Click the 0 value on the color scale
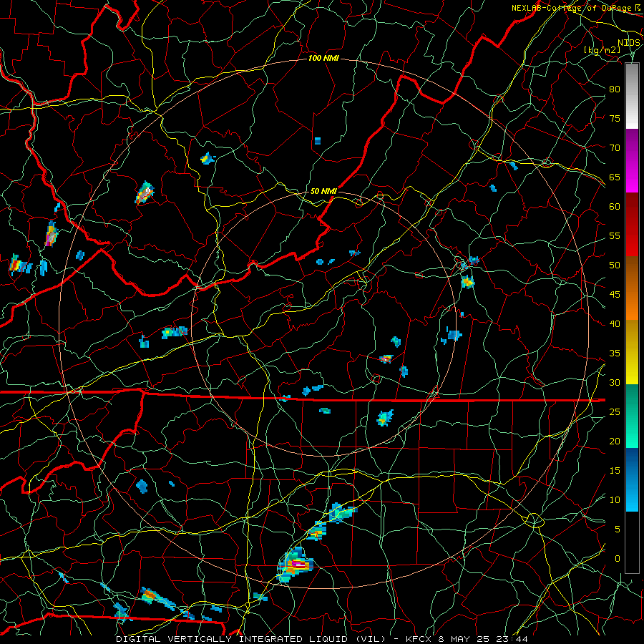 click(x=618, y=559)
